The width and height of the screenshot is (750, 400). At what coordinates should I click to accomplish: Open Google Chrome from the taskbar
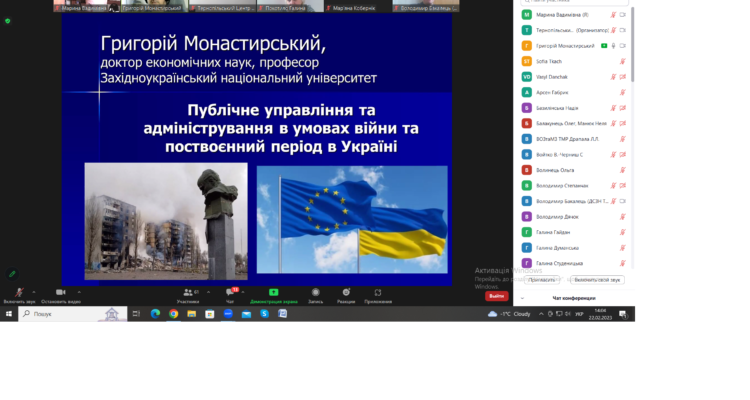[x=173, y=314]
